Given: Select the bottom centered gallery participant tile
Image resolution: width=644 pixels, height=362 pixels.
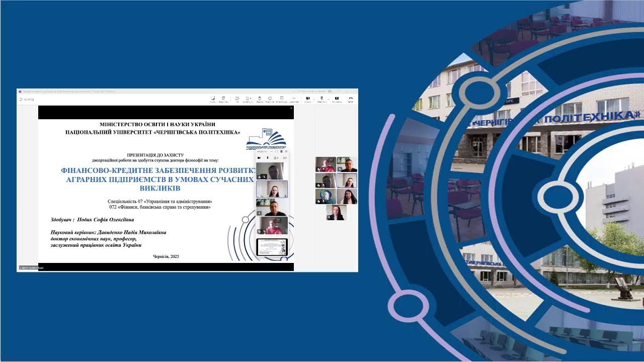Looking at the screenshot, I should click(x=336, y=213).
